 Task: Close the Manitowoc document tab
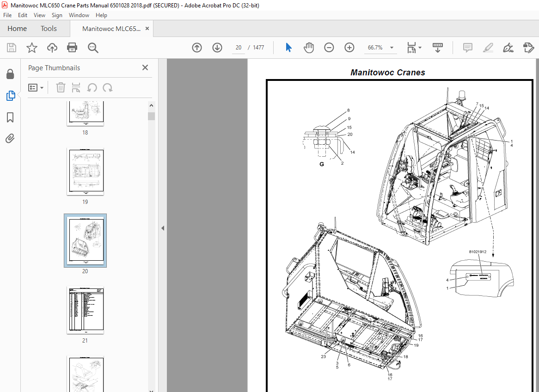pyautogui.click(x=147, y=29)
